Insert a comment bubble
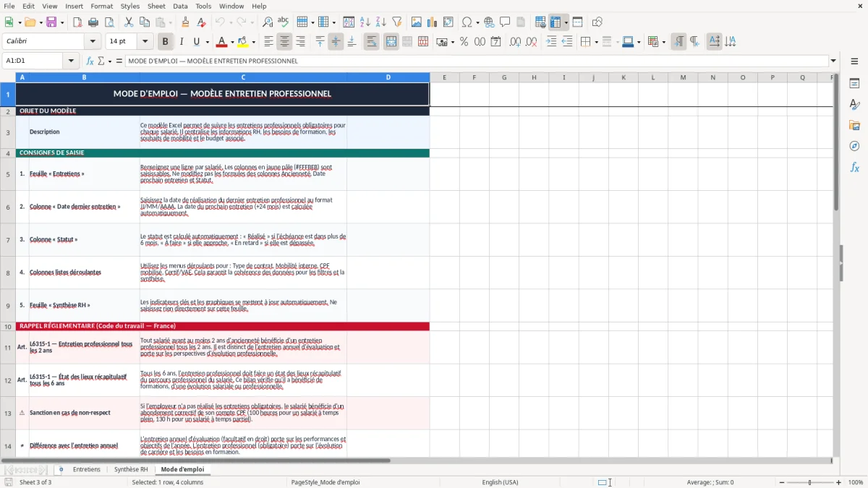868x488 pixels. pos(505,22)
